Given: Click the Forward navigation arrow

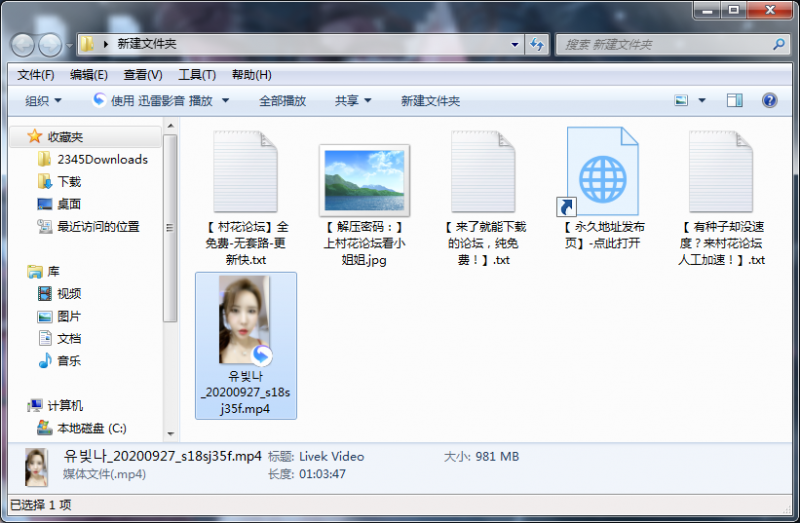Looking at the screenshot, I should click(x=50, y=45).
